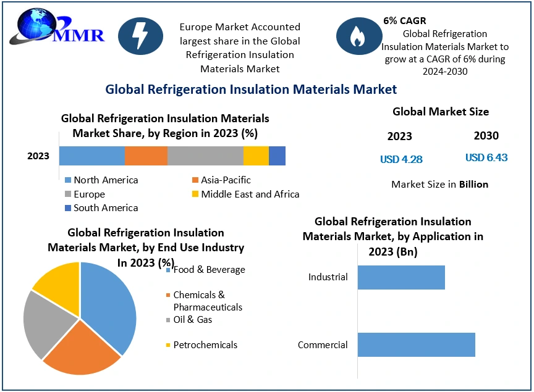Click the USD 4.28 market size value

(401, 159)
